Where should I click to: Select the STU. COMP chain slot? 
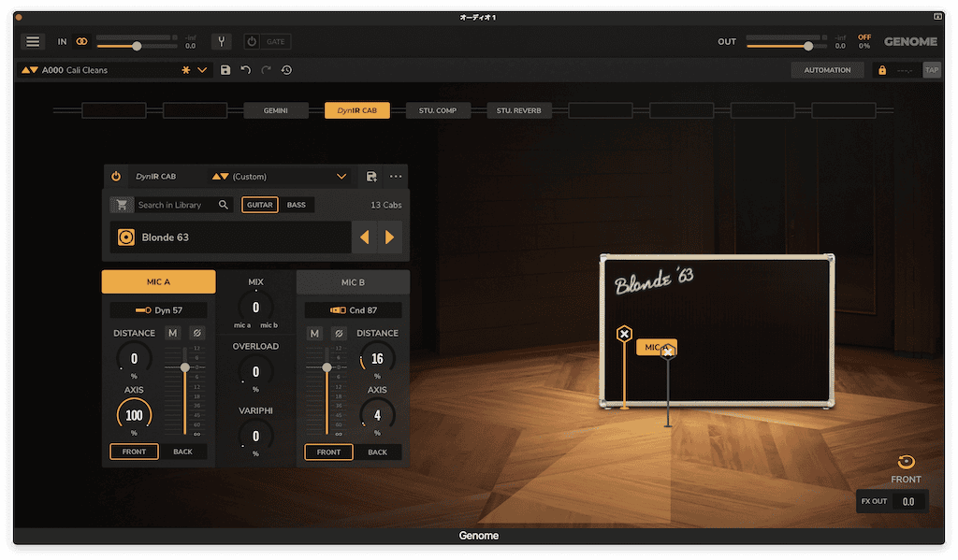click(438, 110)
